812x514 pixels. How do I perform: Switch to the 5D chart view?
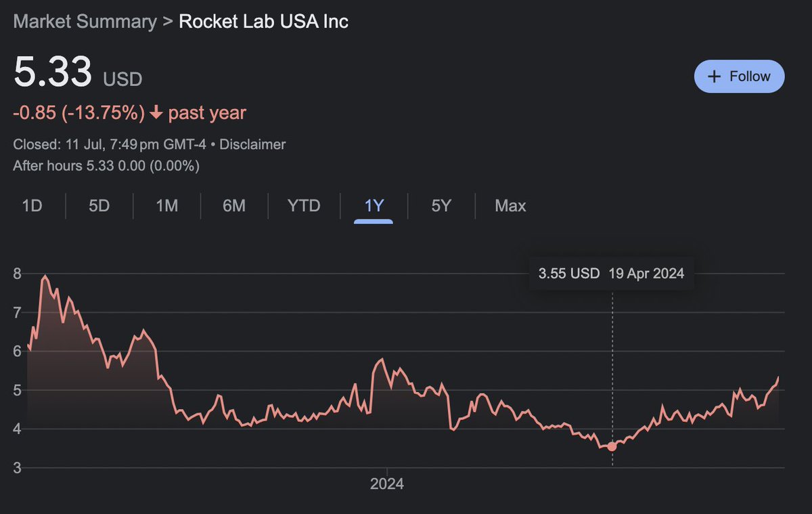(98, 206)
